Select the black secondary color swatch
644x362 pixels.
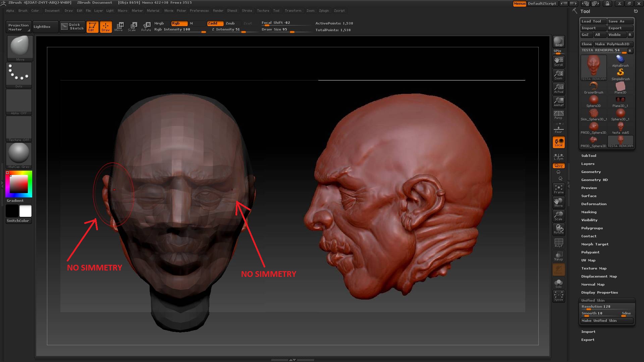tap(12, 211)
